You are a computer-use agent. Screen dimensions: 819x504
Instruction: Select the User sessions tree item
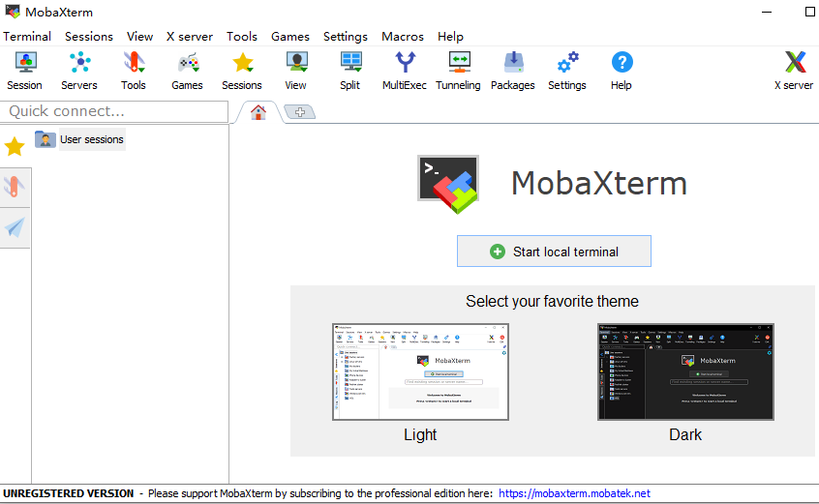92,139
